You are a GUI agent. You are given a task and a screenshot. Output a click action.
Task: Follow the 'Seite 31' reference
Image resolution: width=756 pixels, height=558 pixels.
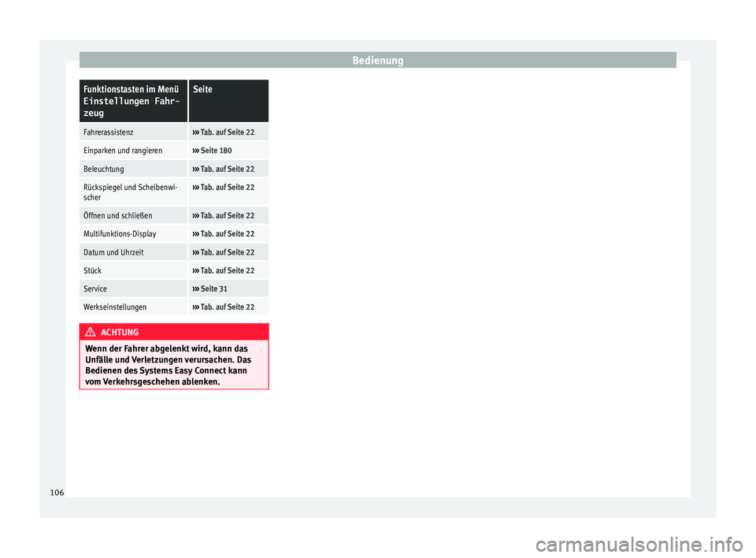pos(209,288)
